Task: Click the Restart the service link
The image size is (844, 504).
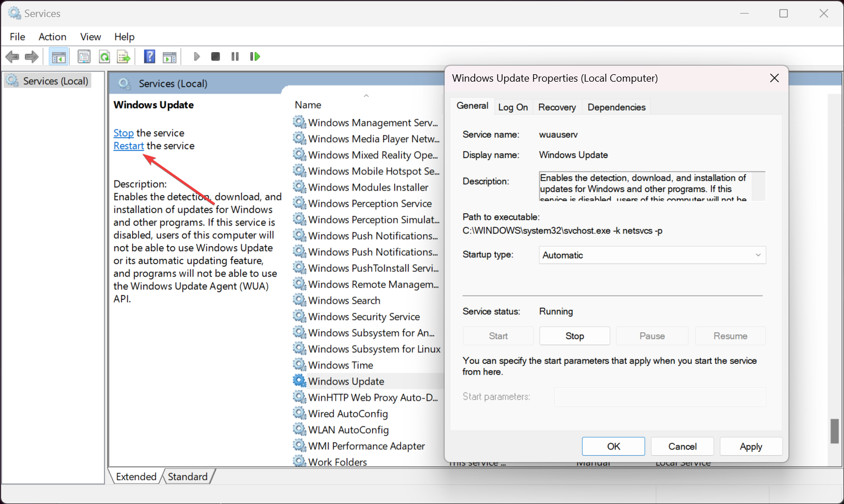Action: [x=129, y=146]
